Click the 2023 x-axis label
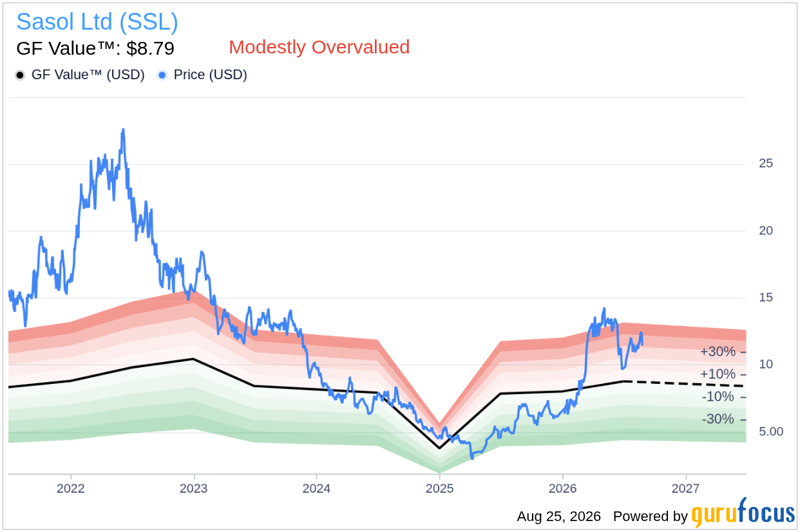This screenshot has width=800, height=532. tap(193, 489)
